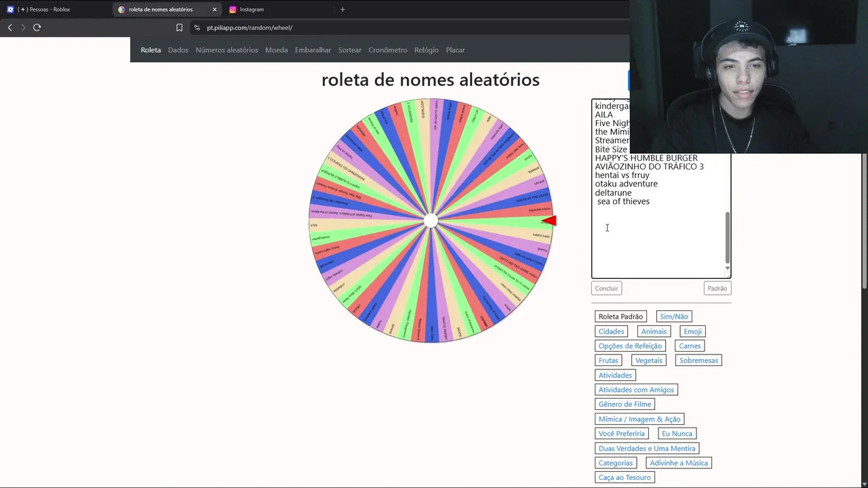The image size is (868, 488).
Task: Click the 'sea of thieves' line
Action: 623,201
